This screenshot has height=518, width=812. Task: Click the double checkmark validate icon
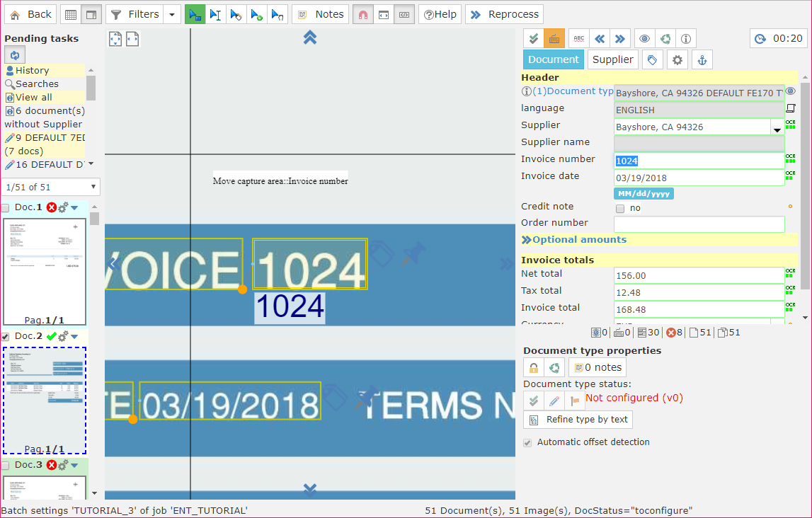(533, 39)
